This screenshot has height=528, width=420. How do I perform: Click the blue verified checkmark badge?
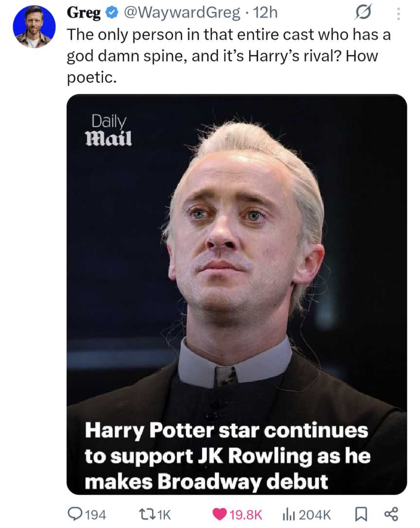pyautogui.click(x=111, y=13)
